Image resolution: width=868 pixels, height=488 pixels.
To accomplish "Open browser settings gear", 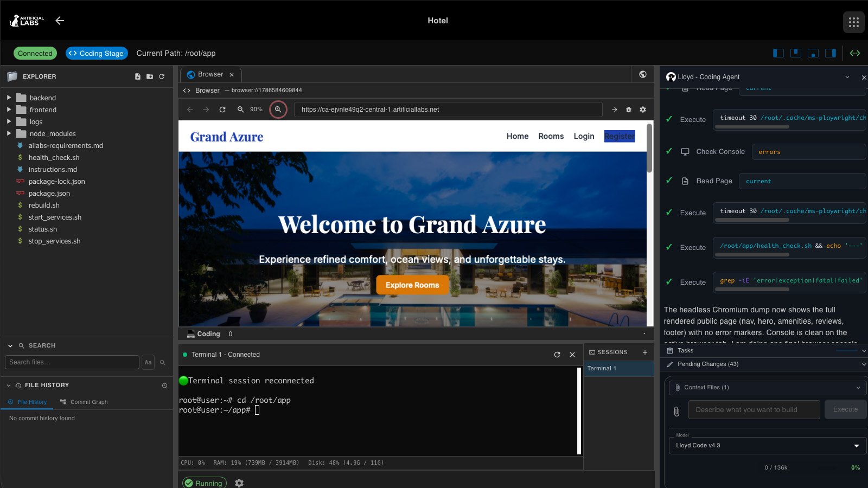I will coord(643,110).
